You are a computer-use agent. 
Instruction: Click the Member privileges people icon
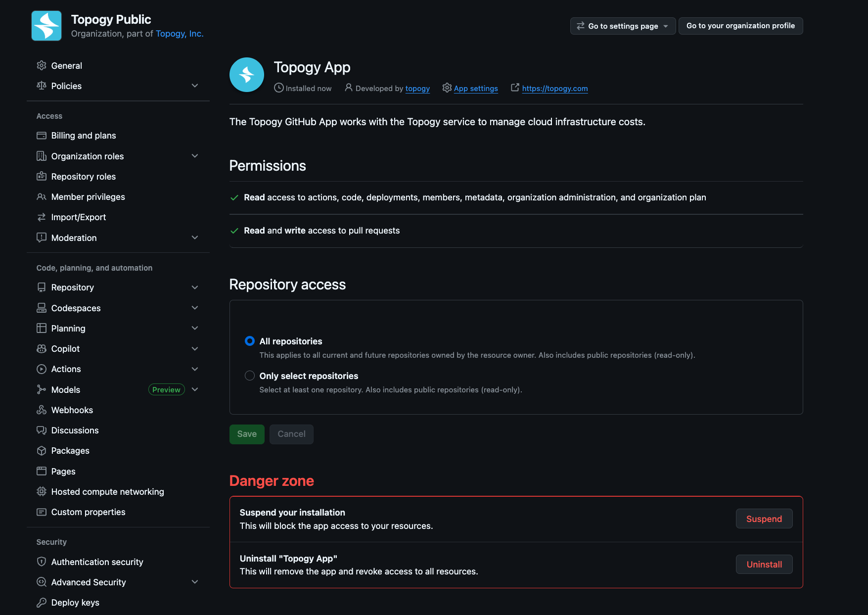tap(42, 197)
